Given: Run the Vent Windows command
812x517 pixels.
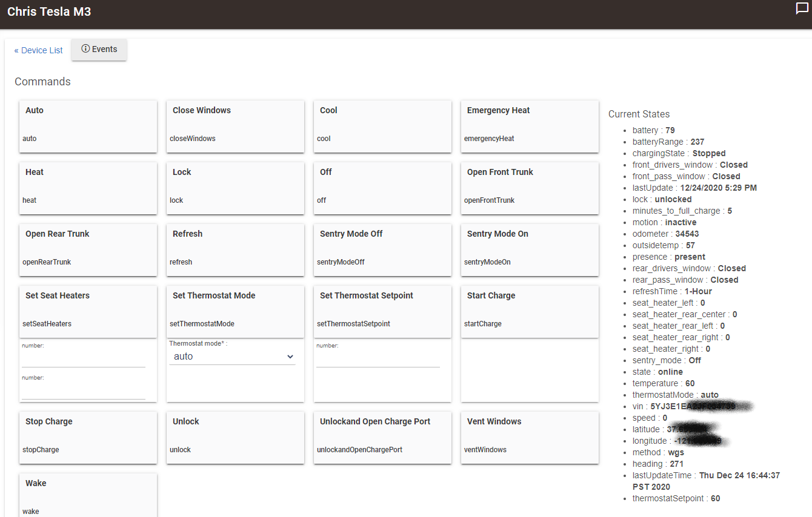Looking at the screenshot, I should pyautogui.click(x=530, y=438).
